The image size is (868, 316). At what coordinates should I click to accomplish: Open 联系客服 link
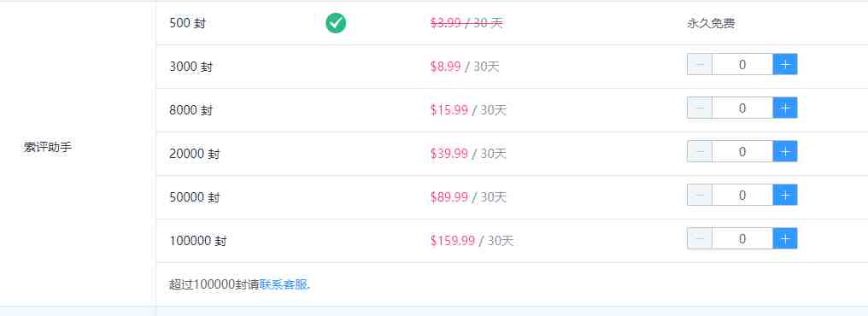[284, 285]
